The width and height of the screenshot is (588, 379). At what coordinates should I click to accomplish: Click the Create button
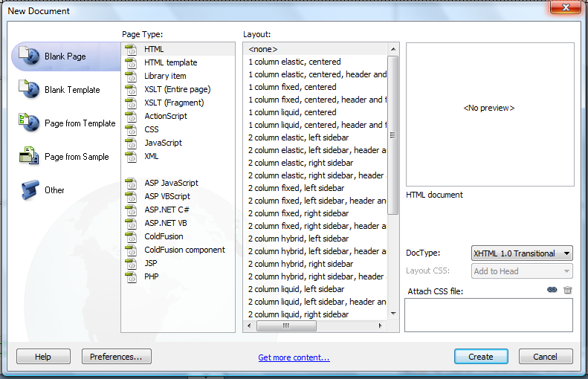(x=481, y=357)
